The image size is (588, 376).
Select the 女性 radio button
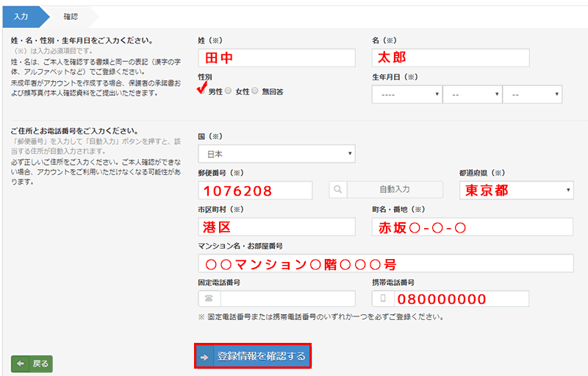[228, 91]
